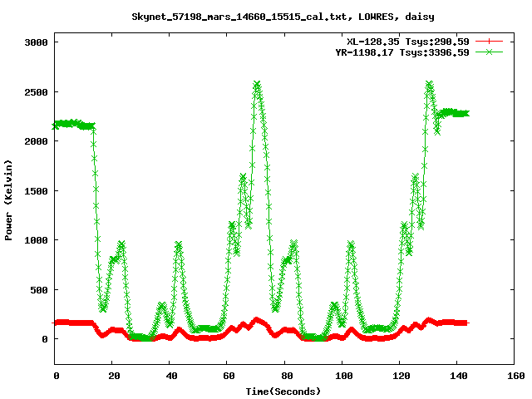Click the 3000 y-axis tick label
This screenshot has height=399, width=532.
pyautogui.click(x=36, y=42)
